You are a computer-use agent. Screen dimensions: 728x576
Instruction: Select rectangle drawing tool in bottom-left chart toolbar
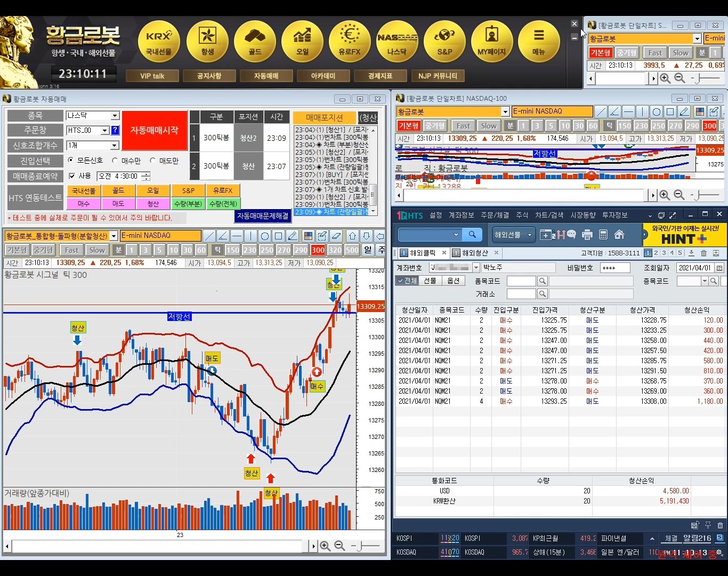(279, 236)
